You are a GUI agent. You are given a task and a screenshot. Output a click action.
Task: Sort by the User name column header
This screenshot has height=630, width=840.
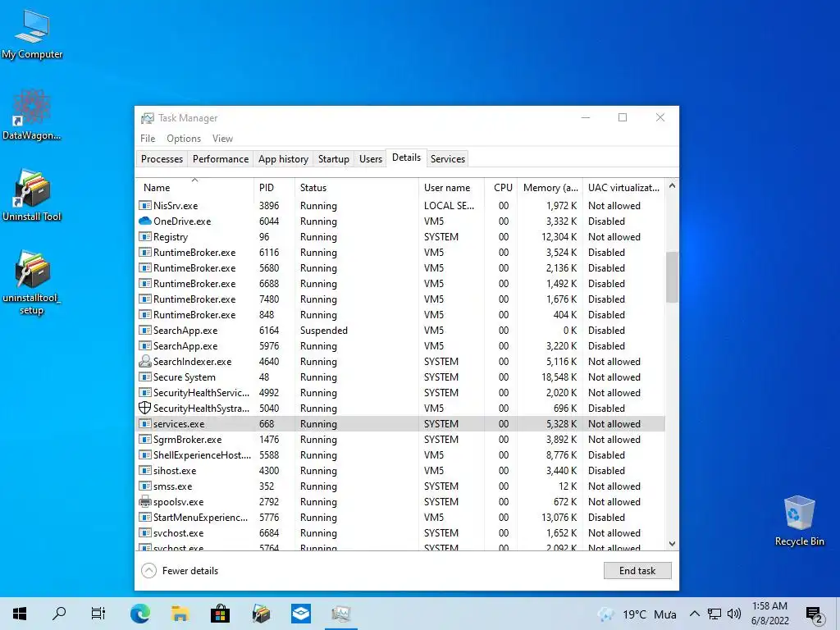tap(452, 188)
